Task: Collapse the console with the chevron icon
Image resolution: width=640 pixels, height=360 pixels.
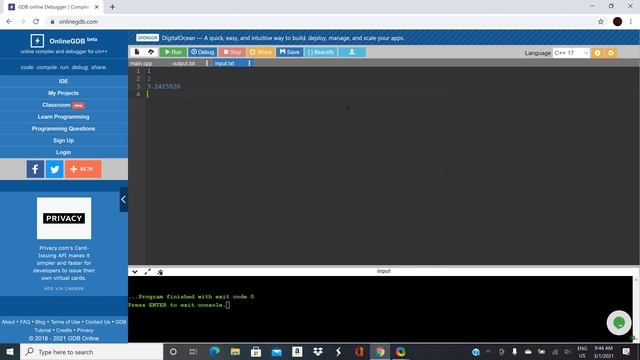Action: 135,271
